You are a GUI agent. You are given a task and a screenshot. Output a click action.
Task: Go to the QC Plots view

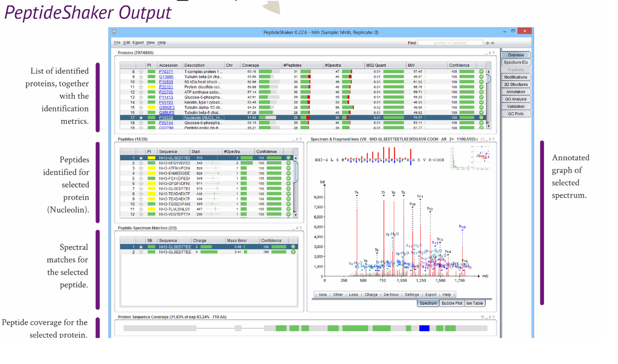(x=516, y=114)
